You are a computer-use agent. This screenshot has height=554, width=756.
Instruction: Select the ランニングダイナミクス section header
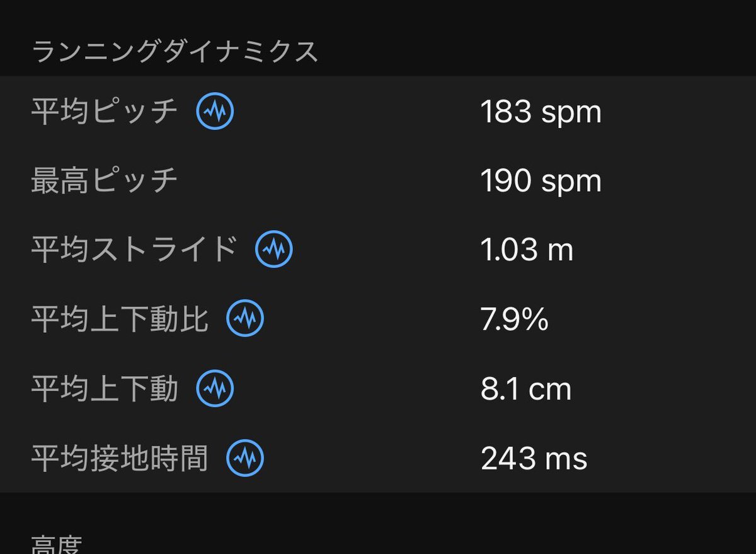(175, 52)
